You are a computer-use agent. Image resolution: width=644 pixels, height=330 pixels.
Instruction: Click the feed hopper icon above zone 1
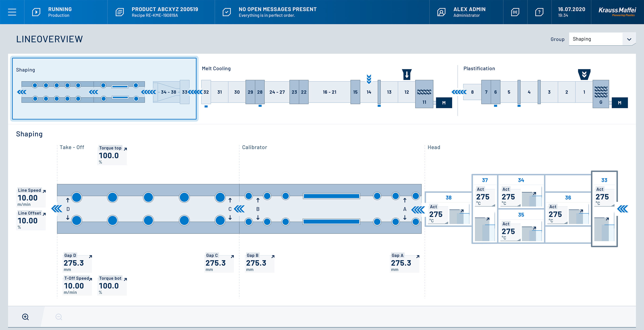click(584, 74)
